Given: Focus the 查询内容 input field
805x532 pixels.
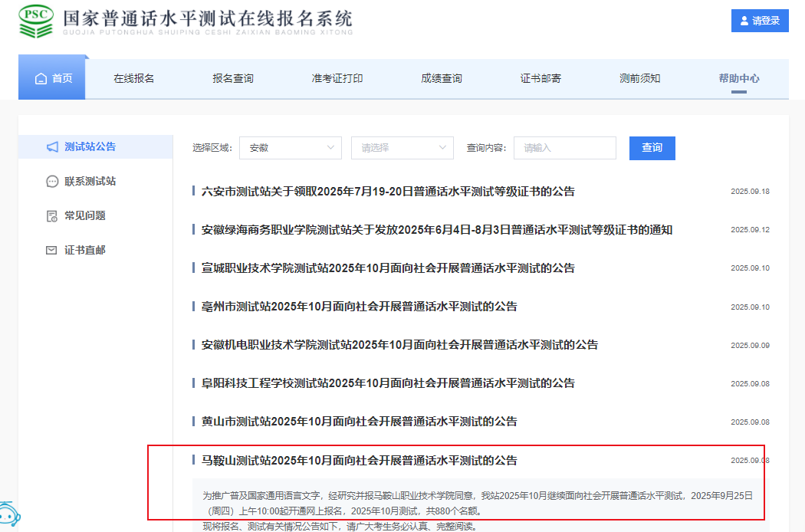Looking at the screenshot, I should pos(565,148).
